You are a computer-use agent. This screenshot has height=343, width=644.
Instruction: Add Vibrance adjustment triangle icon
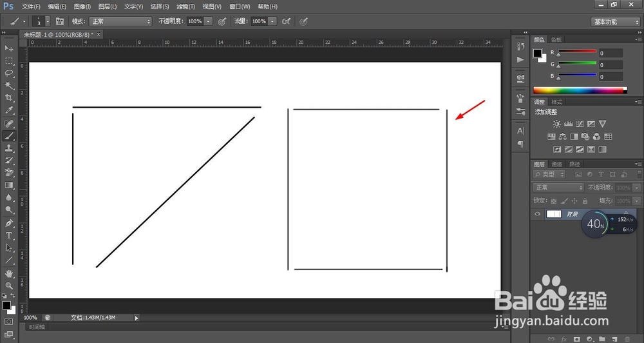(x=603, y=124)
